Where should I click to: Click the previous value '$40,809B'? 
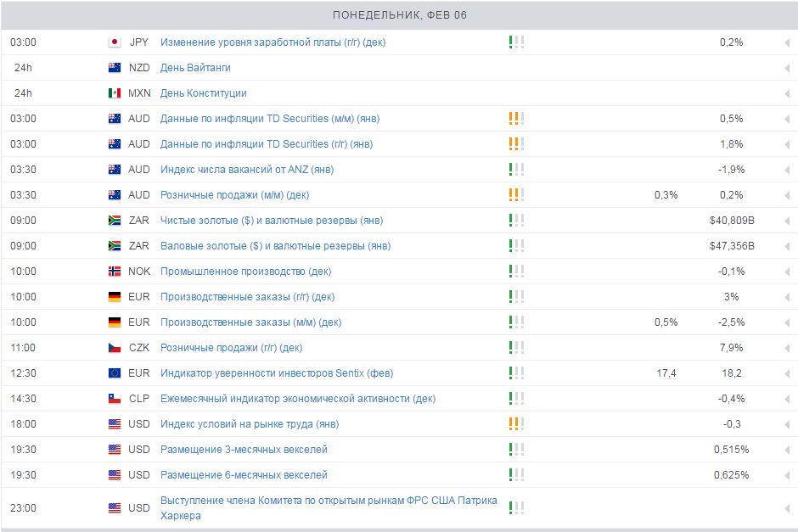(732, 221)
